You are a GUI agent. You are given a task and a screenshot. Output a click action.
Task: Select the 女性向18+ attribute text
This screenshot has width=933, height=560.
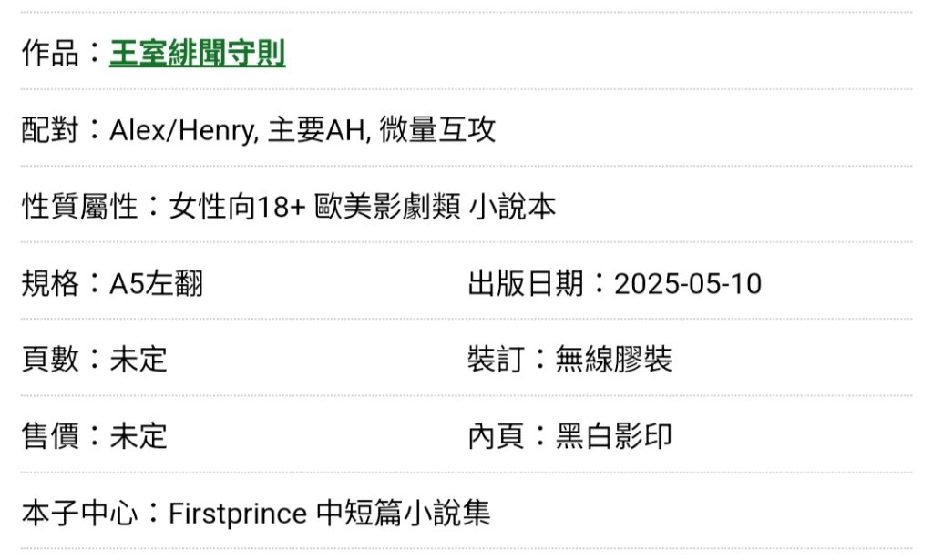coord(238,207)
